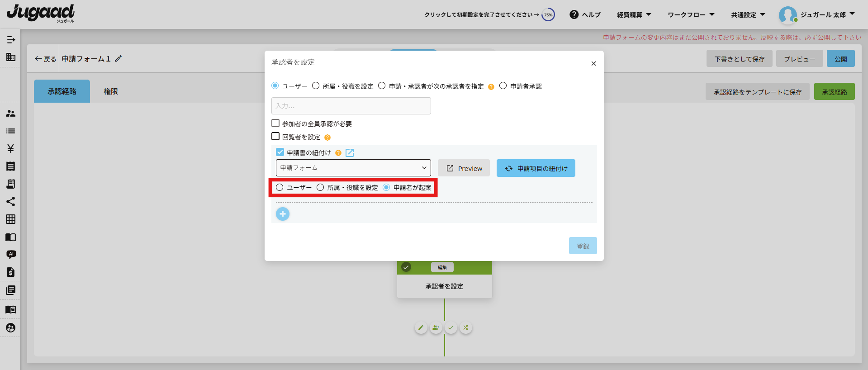Select the 承認経路 tab

click(x=62, y=91)
